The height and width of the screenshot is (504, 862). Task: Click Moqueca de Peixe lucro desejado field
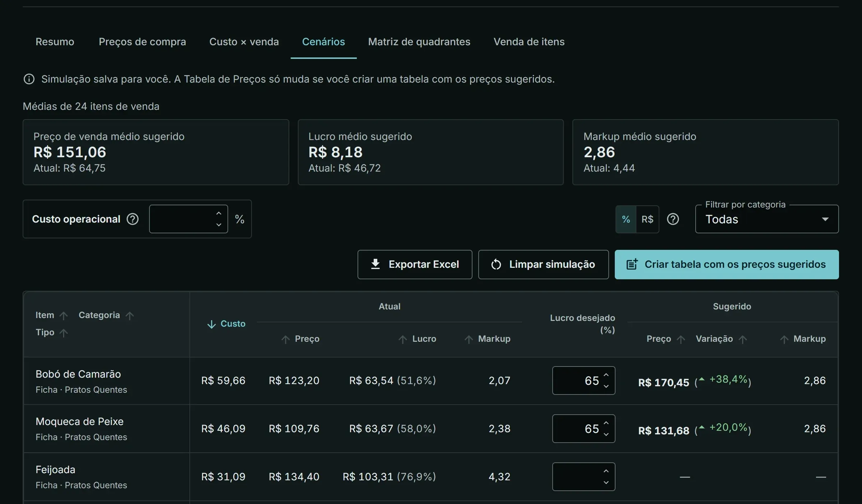[x=584, y=429]
